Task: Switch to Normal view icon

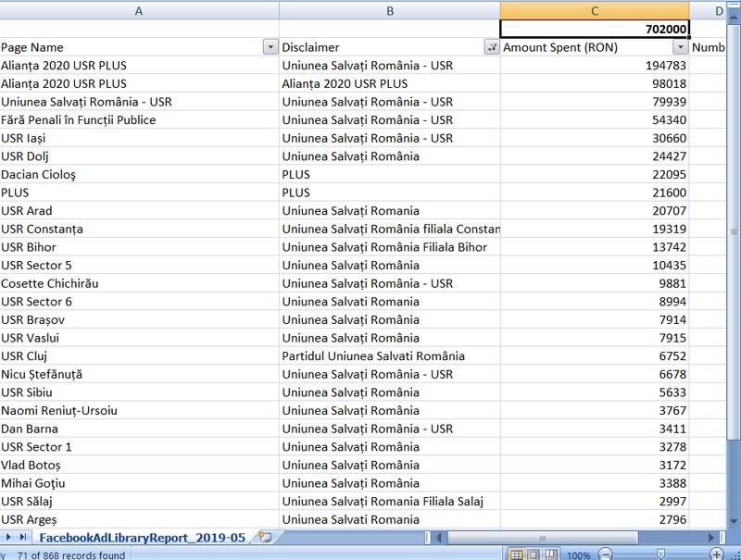Action: click(x=518, y=554)
